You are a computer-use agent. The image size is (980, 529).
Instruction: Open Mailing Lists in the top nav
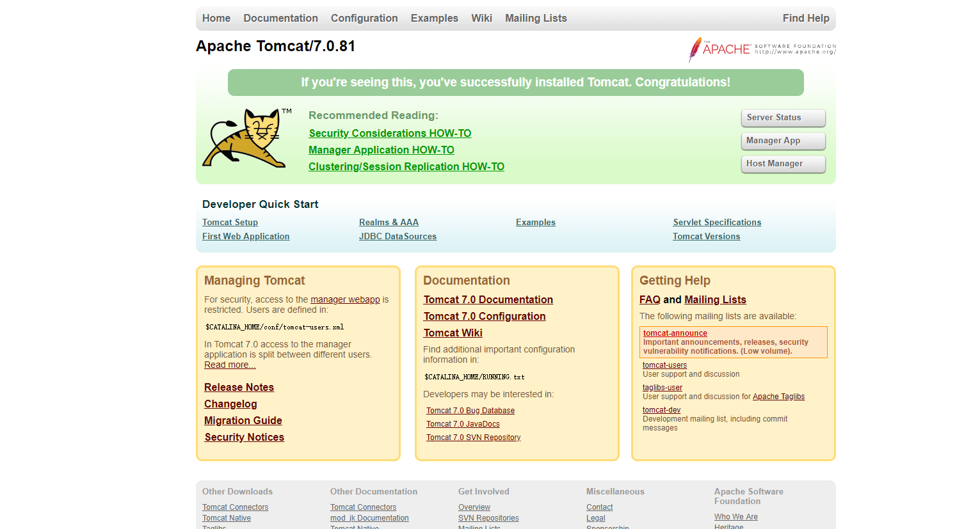pyautogui.click(x=536, y=18)
